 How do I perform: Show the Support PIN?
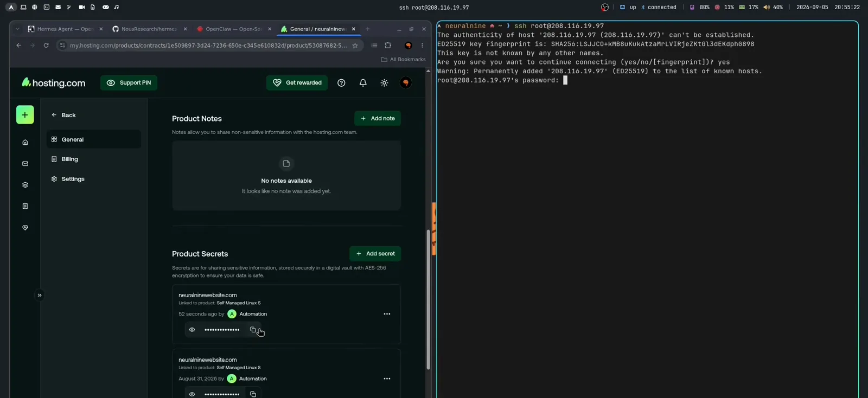(x=129, y=83)
